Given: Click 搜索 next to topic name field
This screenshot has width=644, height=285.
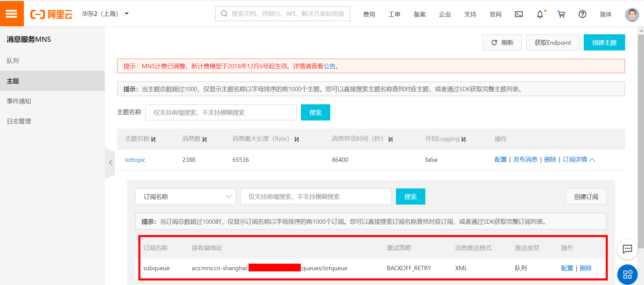Looking at the screenshot, I should [315, 112].
